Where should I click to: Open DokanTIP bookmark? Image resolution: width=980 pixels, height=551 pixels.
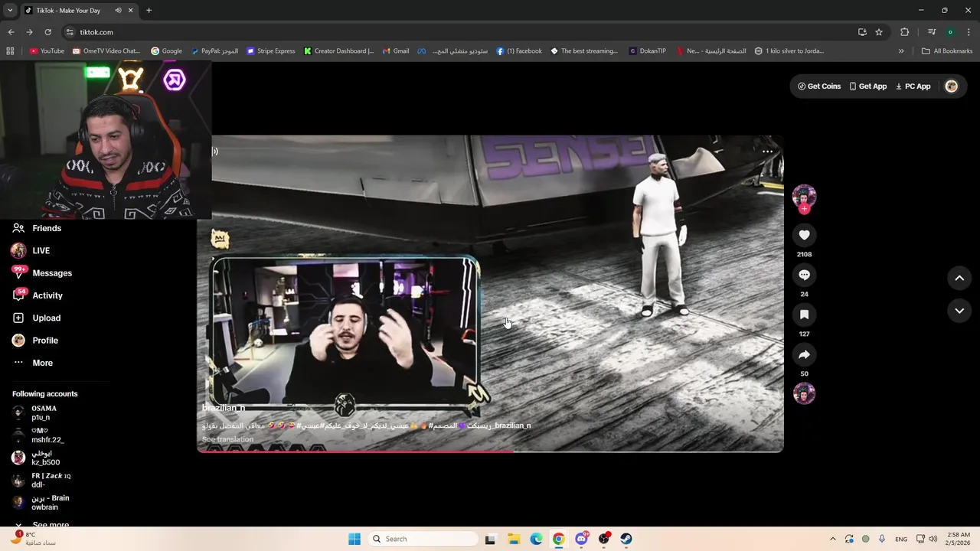(647, 51)
